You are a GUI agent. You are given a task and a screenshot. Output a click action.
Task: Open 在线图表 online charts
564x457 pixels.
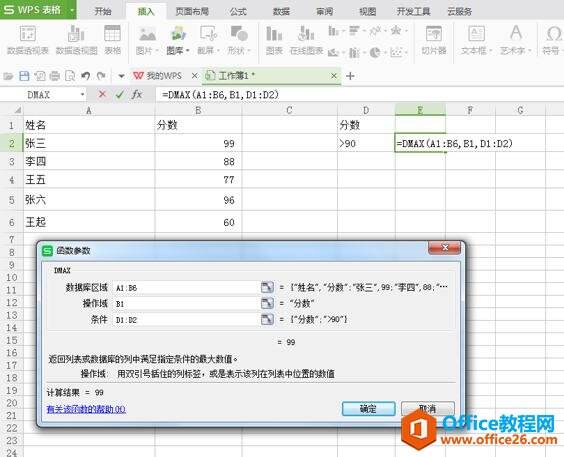point(306,40)
